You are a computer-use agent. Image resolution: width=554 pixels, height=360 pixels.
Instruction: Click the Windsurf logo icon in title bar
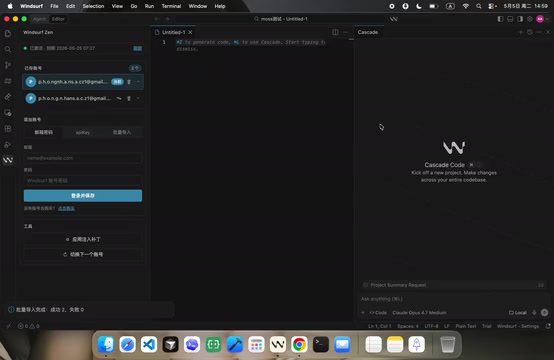[394, 19]
